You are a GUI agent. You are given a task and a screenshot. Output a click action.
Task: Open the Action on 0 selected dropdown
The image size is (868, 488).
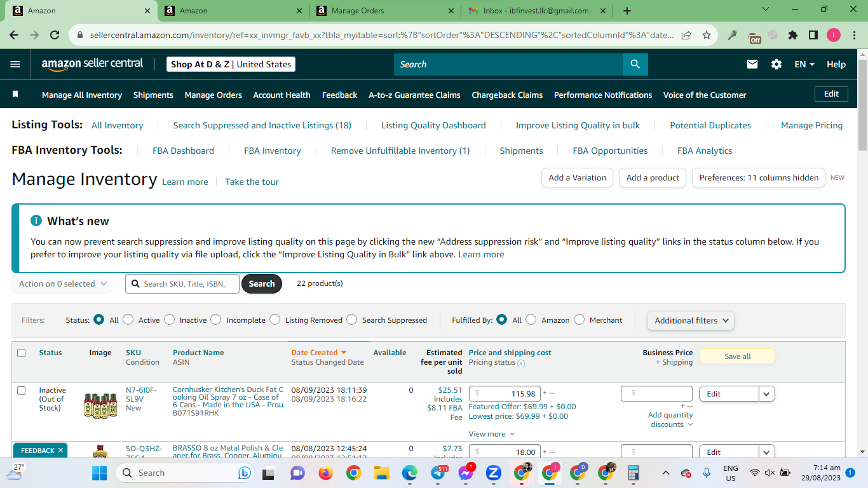click(62, 284)
